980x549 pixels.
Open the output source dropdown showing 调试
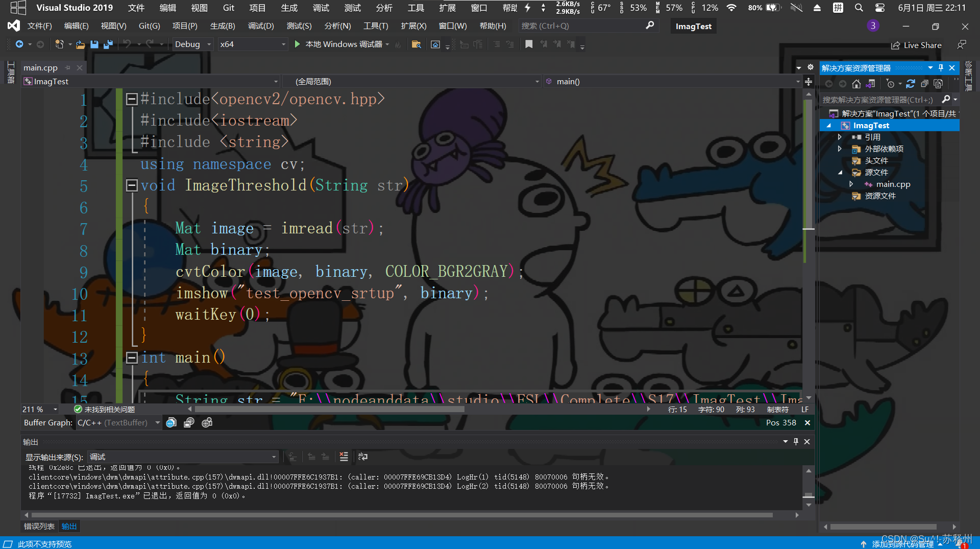click(183, 457)
